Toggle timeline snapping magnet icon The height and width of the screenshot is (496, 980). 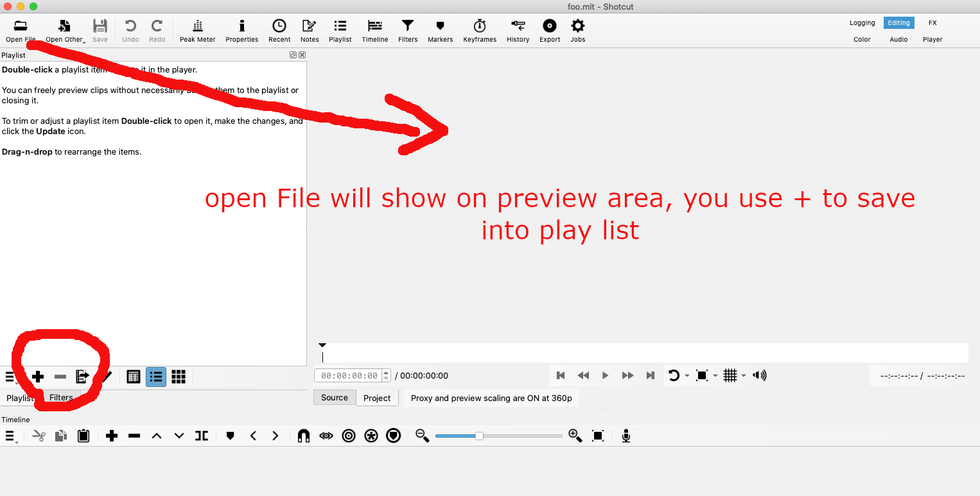coord(304,436)
